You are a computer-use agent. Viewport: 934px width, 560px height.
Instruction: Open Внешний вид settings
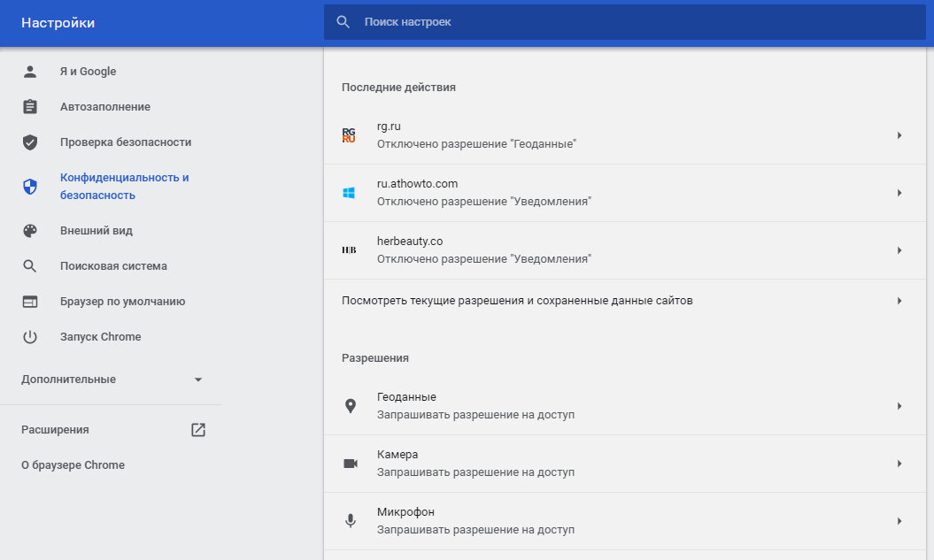[x=96, y=231]
